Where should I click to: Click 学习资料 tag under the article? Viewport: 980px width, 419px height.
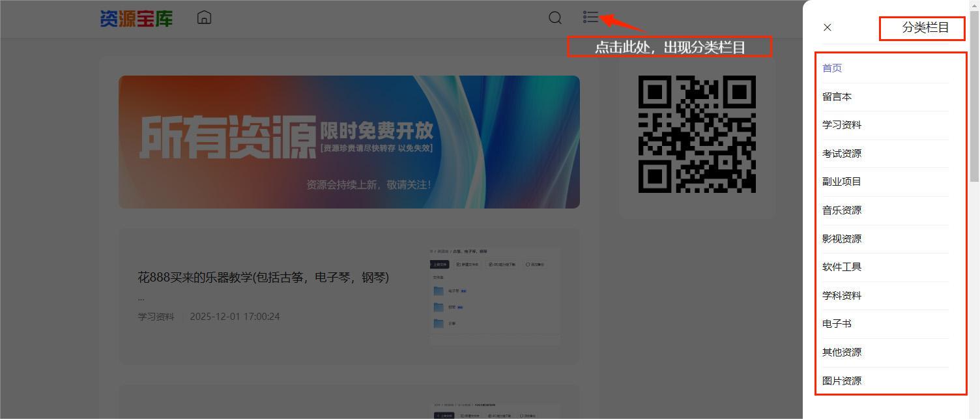[x=156, y=317]
